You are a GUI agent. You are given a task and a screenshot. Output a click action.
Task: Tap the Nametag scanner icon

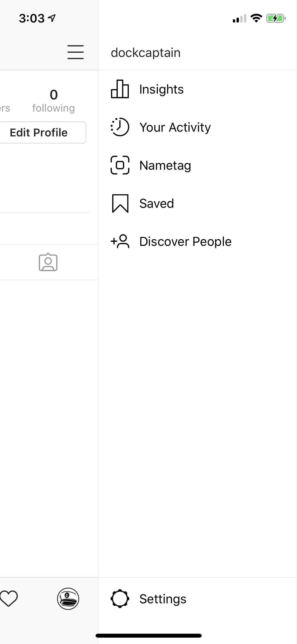coord(120,165)
